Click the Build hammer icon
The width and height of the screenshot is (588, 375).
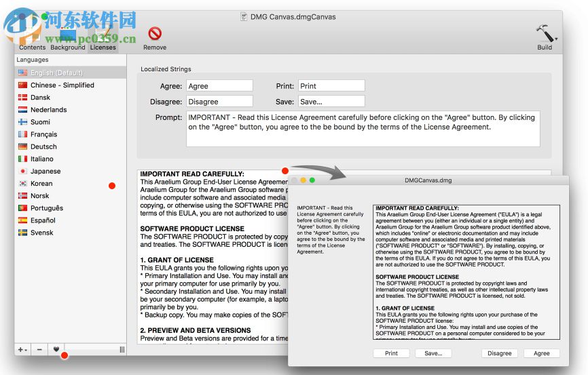544,33
